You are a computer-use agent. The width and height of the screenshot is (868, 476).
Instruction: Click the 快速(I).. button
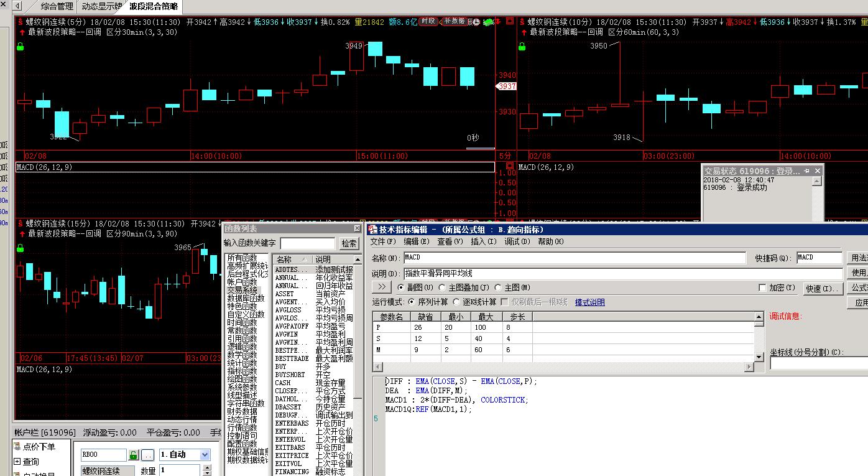(x=823, y=289)
